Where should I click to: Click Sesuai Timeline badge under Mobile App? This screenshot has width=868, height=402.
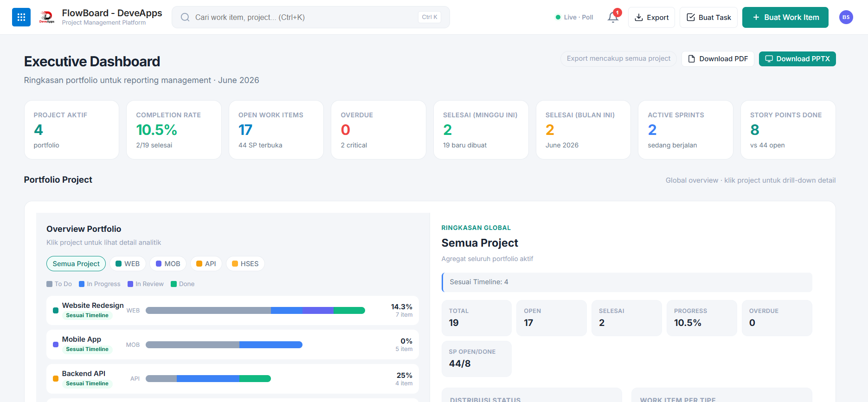pos(87,349)
